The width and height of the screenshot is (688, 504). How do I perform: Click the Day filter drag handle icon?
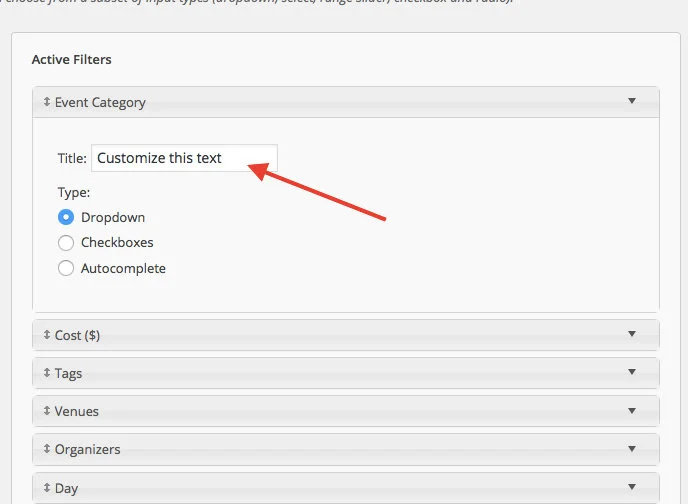(x=46, y=488)
